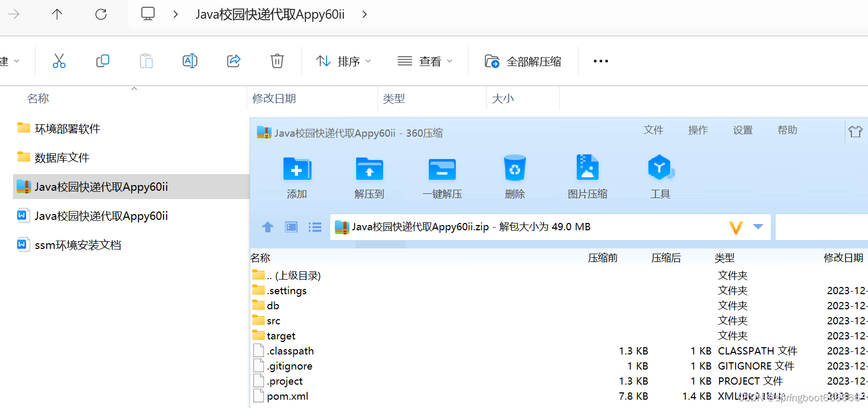868x408 pixels.
Task: Click the Refresh icon in Explorer
Action: (x=101, y=14)
